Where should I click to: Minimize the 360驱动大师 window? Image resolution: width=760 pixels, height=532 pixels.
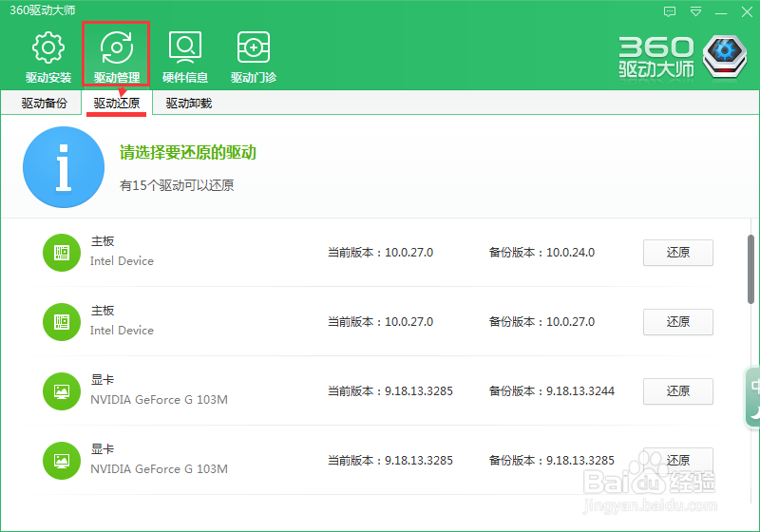point(721,12)
